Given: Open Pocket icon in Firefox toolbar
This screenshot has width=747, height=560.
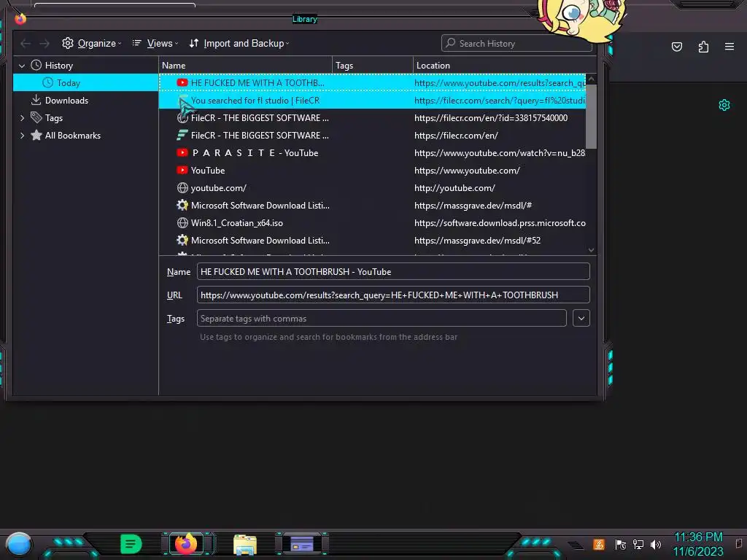Looking at the screenshot, I should point(676,47).
